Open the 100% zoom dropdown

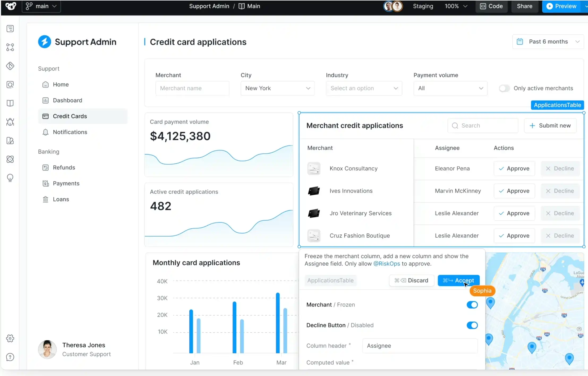[x=456, y=6]
